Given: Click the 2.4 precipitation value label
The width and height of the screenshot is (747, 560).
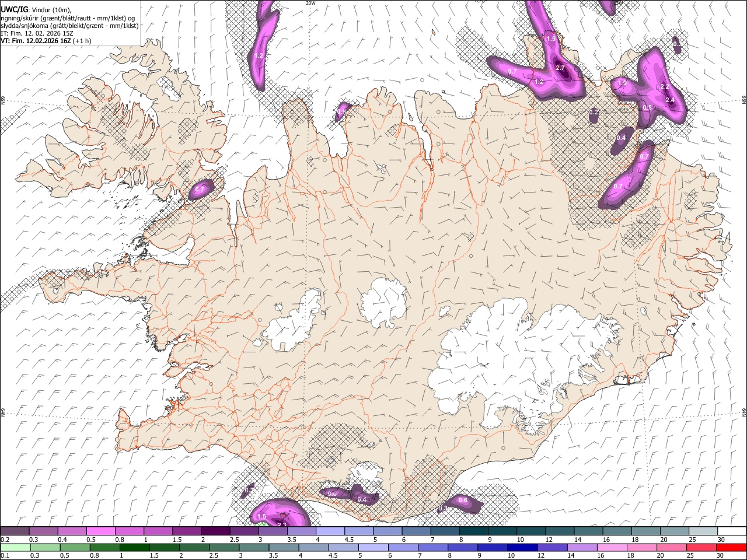Looking at the screenshot, I should tap(670, 100).
